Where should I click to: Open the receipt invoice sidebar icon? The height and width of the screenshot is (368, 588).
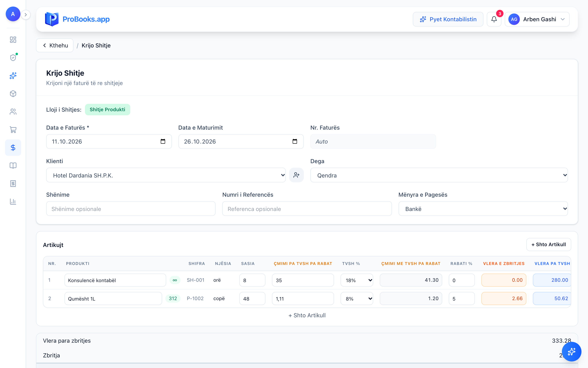[13, 184]
